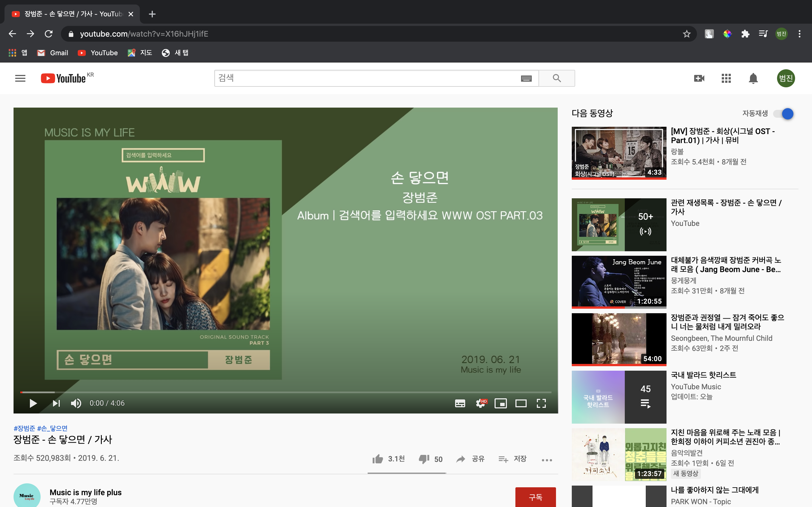Click the video progress bar
Screen dimensions: 812x507
[285, 392]
